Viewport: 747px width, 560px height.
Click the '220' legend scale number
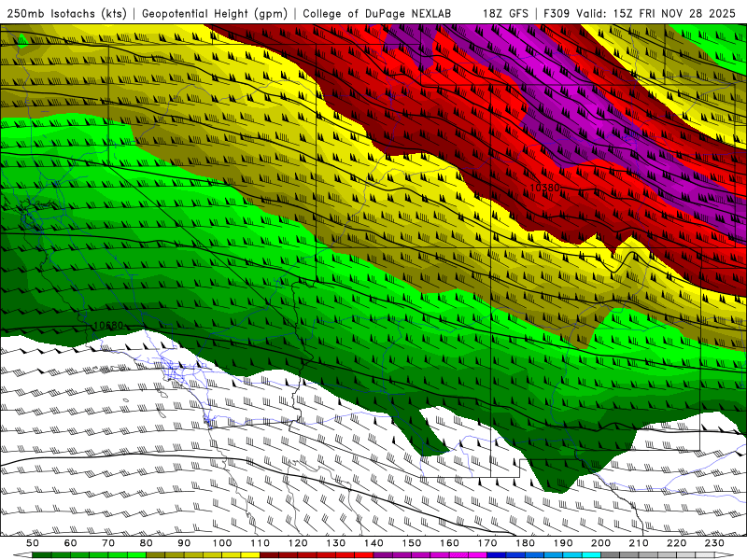coord(676,543)
